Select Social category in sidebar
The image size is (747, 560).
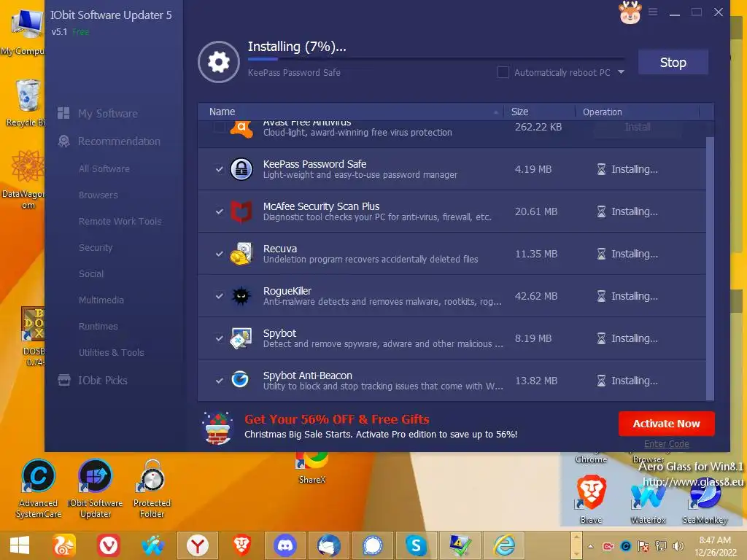91,274
